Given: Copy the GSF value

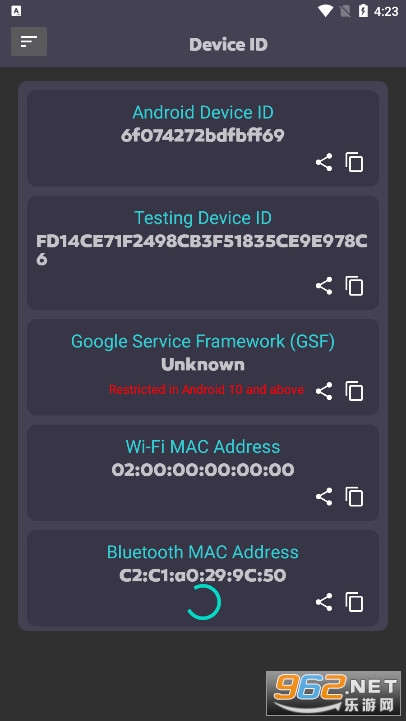Looking at the screenshot, I should [354, 391].
